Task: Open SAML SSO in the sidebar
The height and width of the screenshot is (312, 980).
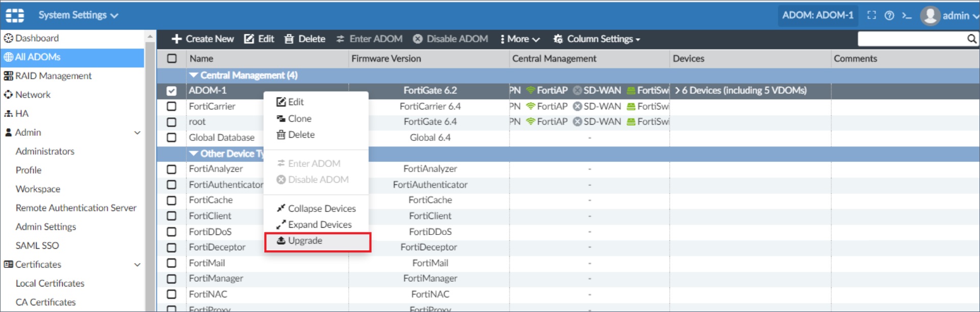Action: (37, 246)
